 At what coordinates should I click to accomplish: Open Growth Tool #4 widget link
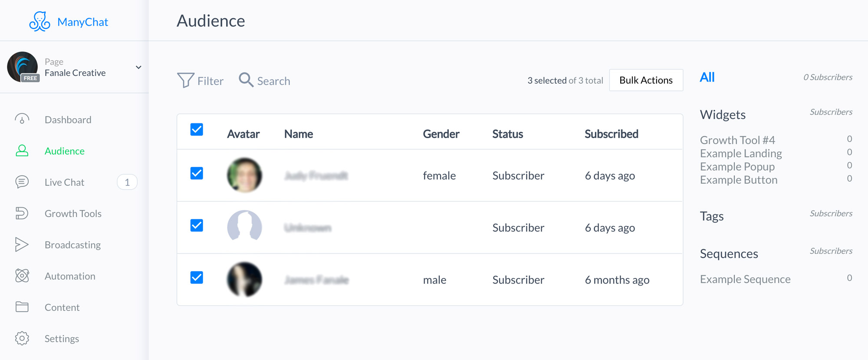[737, 140]
